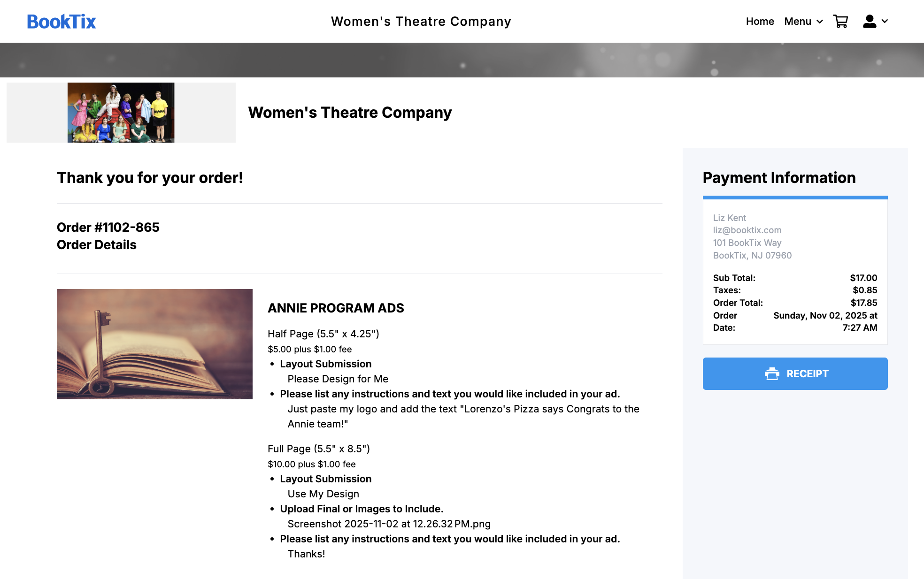The image size is (924, 579).
Task: Expand the Menu dropdown chevron
Action: [820, 22]
